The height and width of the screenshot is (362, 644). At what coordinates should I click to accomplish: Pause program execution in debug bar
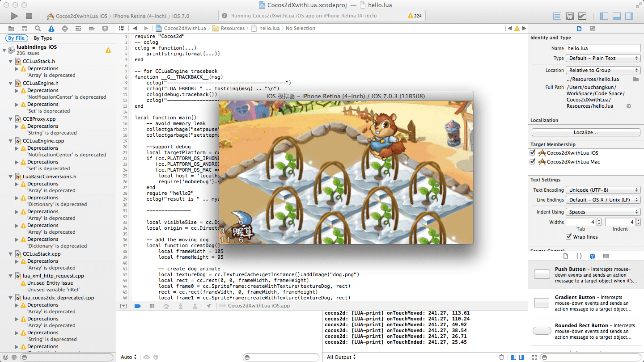tap(152, 306)
